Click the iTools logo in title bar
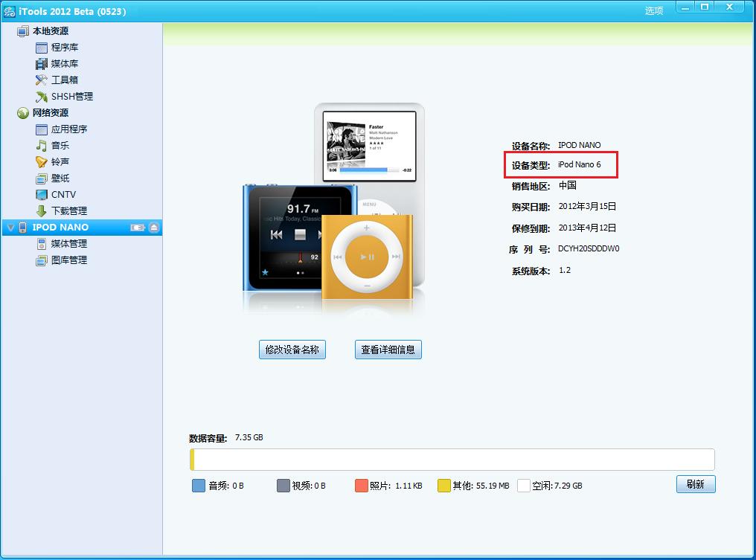The image size is (756, 560). (x=9, y=11)
